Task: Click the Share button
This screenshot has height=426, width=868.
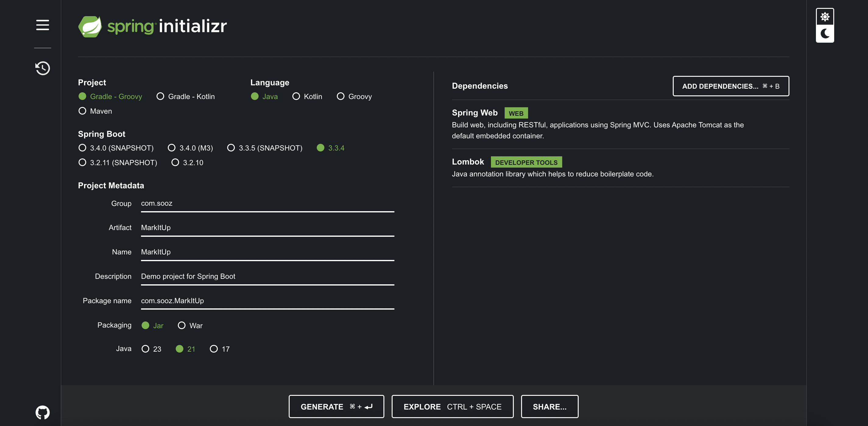Action: pyautogui.click(x=549, y=407)
